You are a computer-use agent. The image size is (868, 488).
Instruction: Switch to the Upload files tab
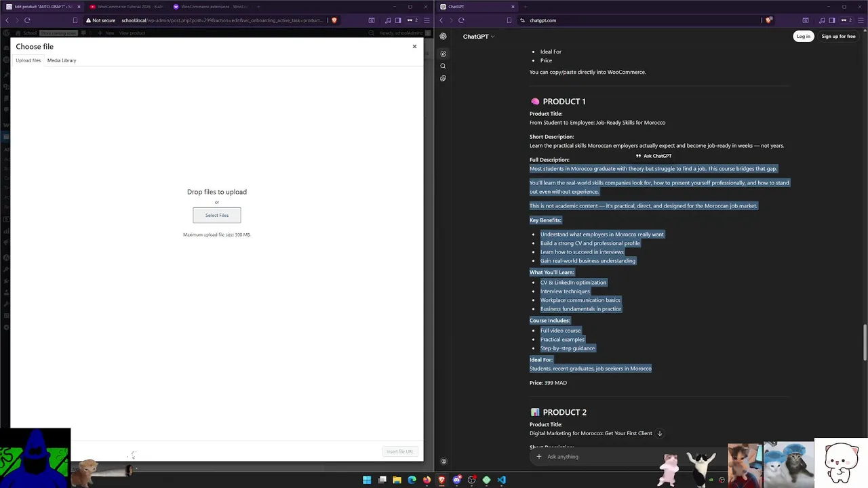pyautogui.click(x=28, y=60)
